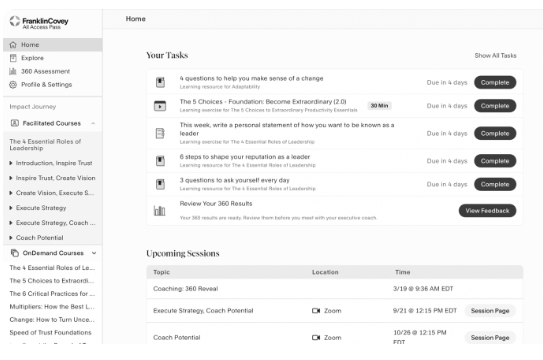
Task: Click the video icon for 5 Choices task
Action: pyautogui.click(x=160, y=106)
